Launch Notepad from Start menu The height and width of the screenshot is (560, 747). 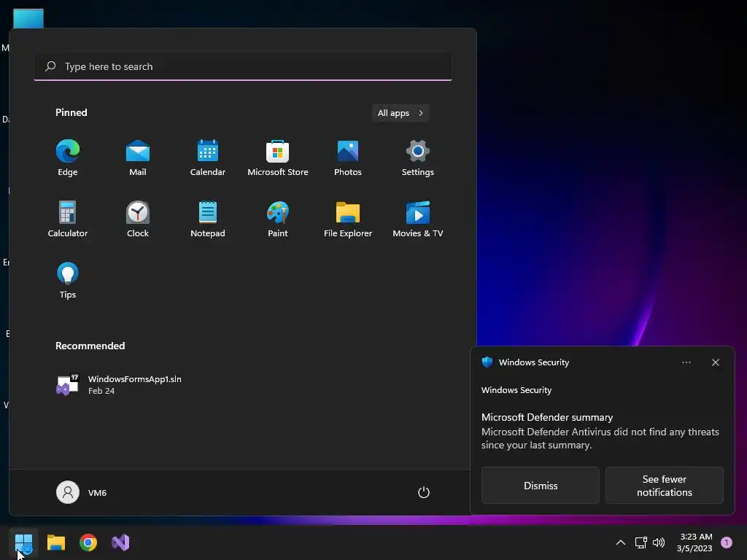(208, 219)
